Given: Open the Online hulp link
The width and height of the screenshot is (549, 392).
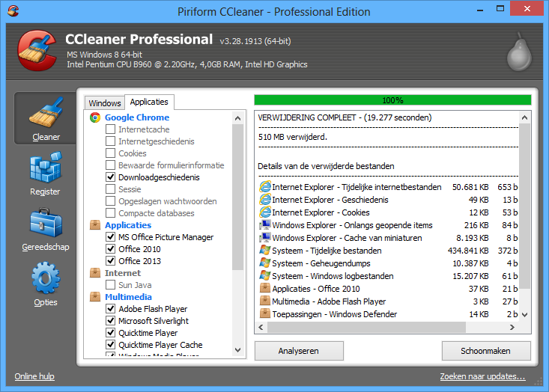Looking at the screenshot, I should tap(34, 376).
